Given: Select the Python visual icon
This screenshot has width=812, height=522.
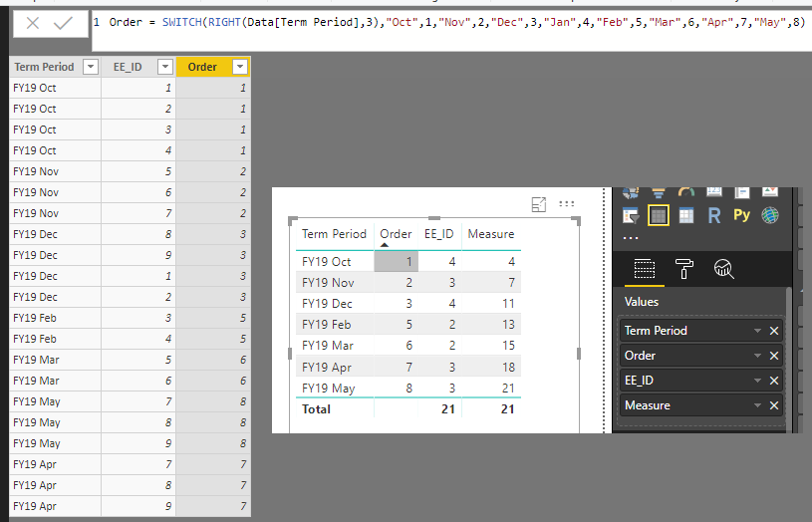Looking at the screenshot, I should [741, 215].
